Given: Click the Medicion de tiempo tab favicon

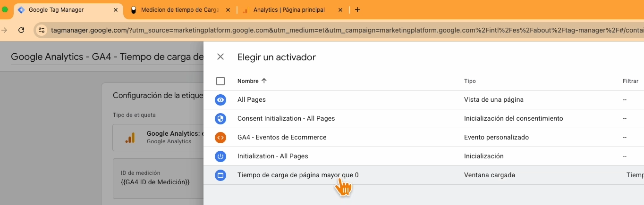Looking at the screenshot, I should pyautogui.click(x=134, y=10).
